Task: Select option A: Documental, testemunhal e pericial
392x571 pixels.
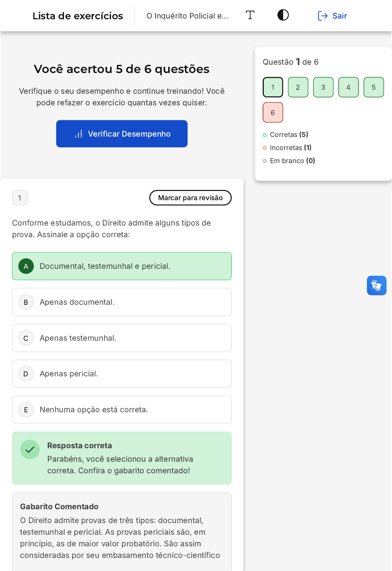Action: tap(122, 266)
